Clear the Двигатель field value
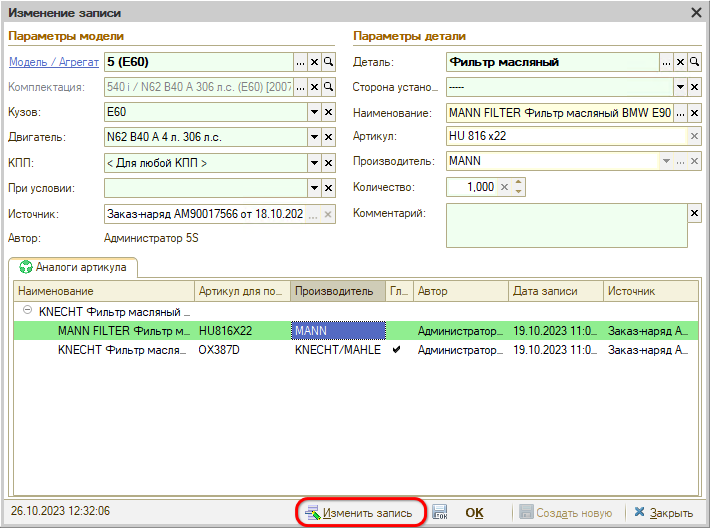Screen dimensions: 710x528 pyautogui.click(x=328, y=137)
